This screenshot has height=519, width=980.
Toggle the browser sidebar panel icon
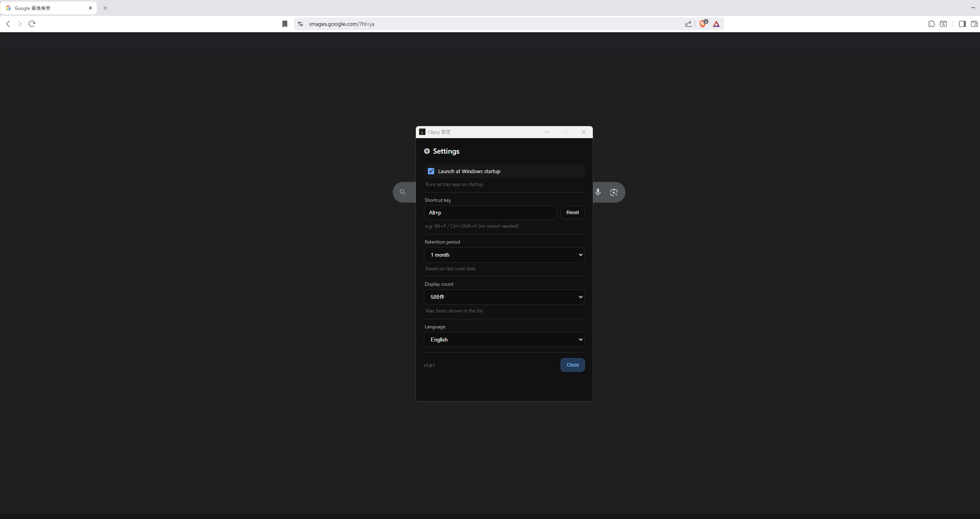(962, 24)
